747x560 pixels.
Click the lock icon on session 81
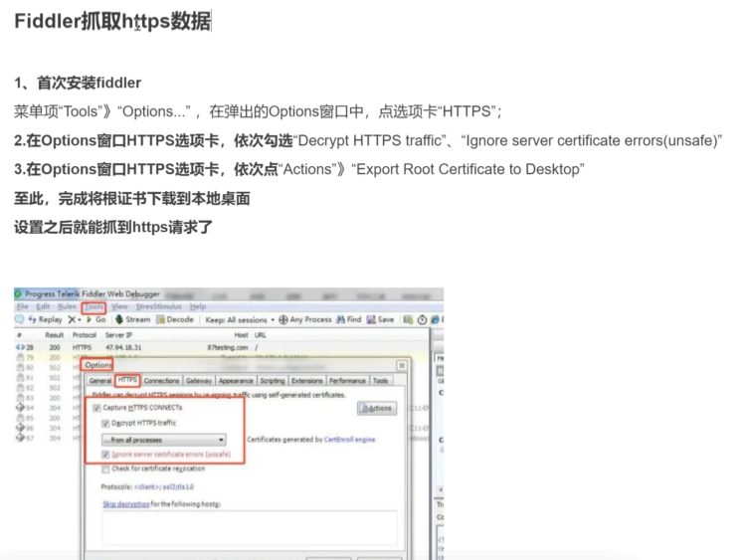20,377
